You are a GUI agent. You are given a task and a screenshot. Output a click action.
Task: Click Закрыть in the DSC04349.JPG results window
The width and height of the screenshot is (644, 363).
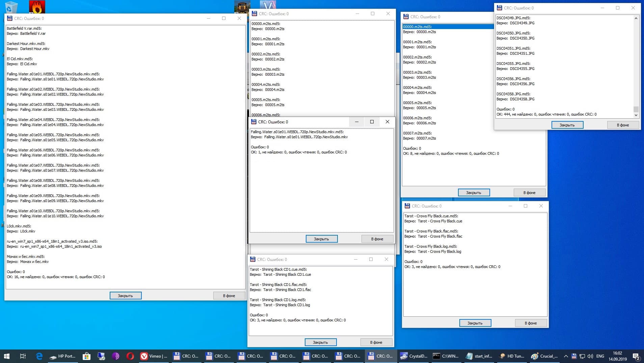pyautogui.click(x=567, y=125)
